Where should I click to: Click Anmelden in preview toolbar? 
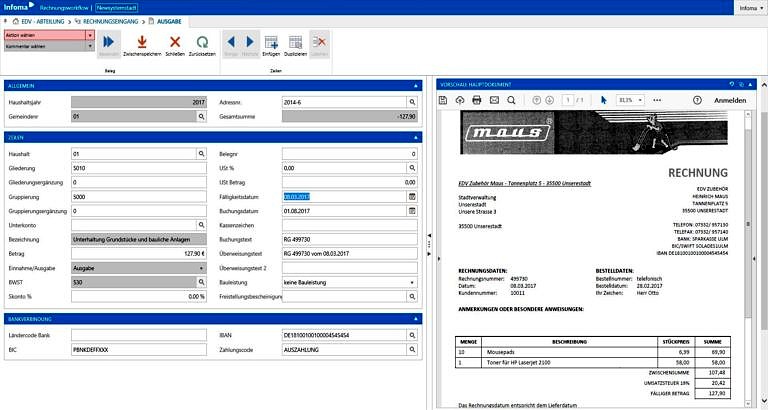730,100
